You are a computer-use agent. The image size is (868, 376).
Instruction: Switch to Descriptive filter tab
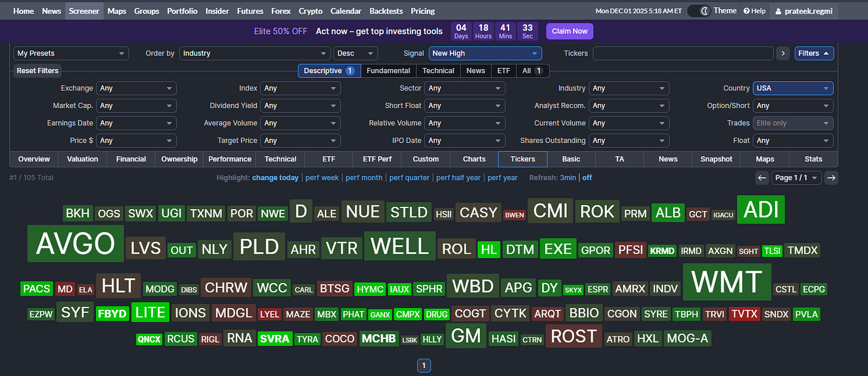coord(329,70)
